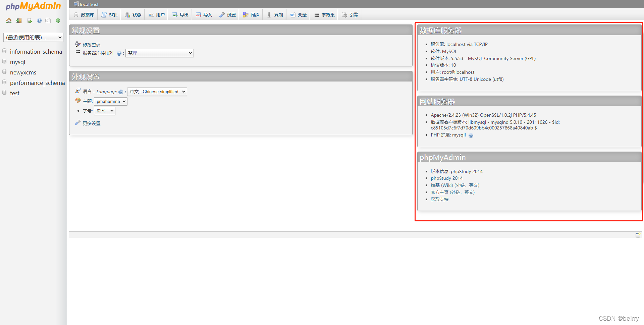Click the log out door icon
The height and width of the screenshot is (325, 644).
(19, 21)
